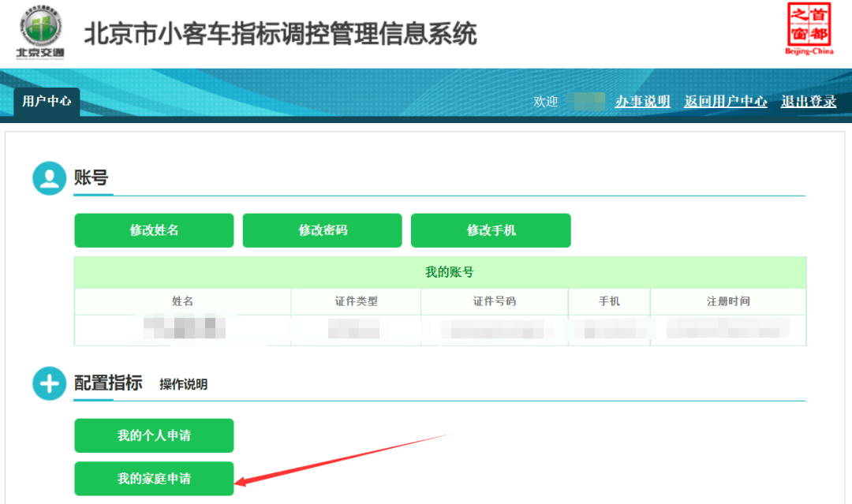Click the 证件类型 column header
Screen dimensions: 852x504
(x=357, y=301)
